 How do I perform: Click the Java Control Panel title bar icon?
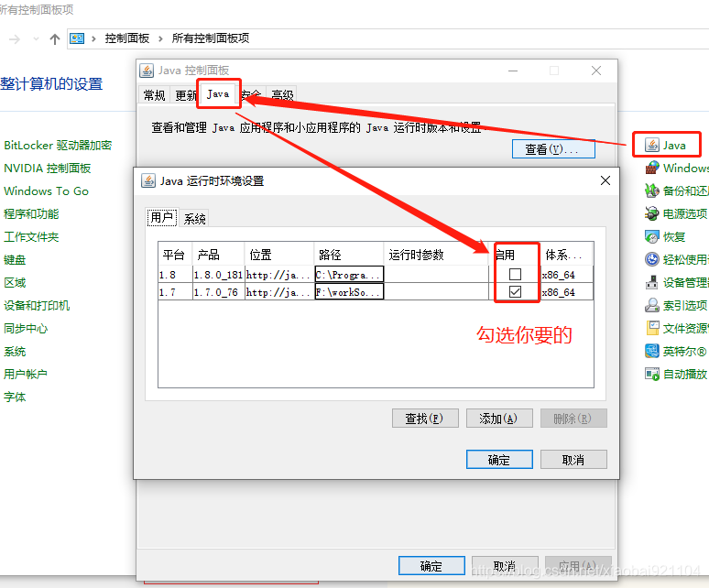point(146,71)
